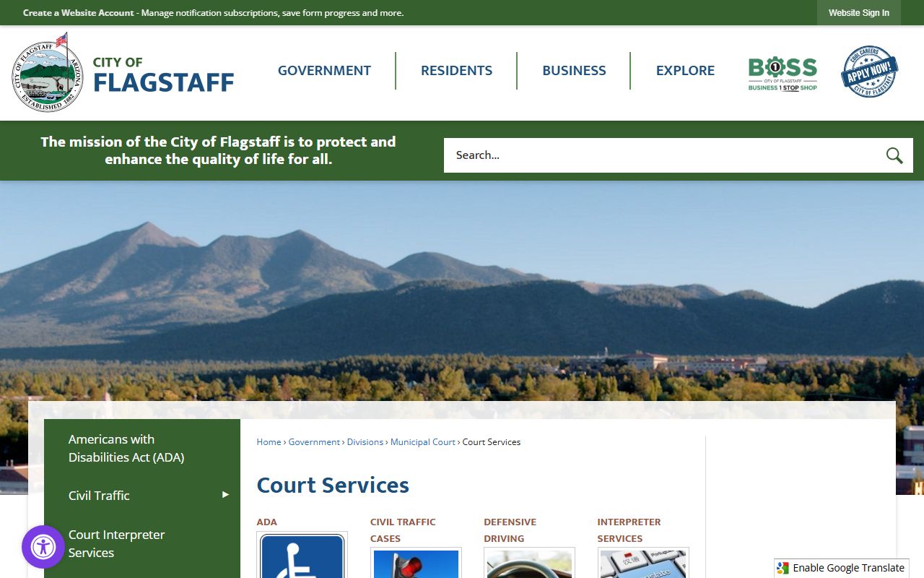The width and height of the screenshot is (924, 578).
Task: Click the City of Flagstaff seal logo
Action: click(48, 72)
